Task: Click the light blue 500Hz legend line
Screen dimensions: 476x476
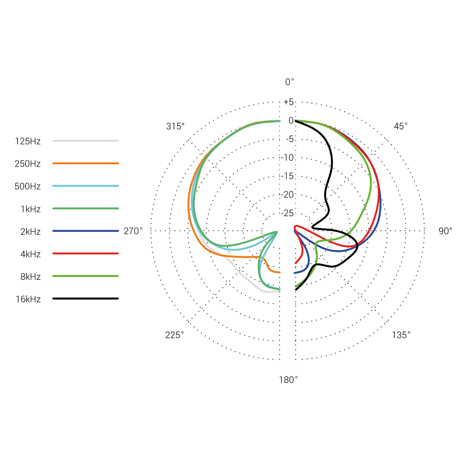Action: [86, 186]
